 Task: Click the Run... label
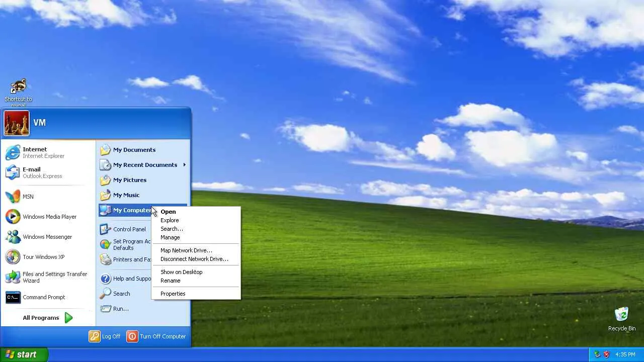click(x=121, y=309)
